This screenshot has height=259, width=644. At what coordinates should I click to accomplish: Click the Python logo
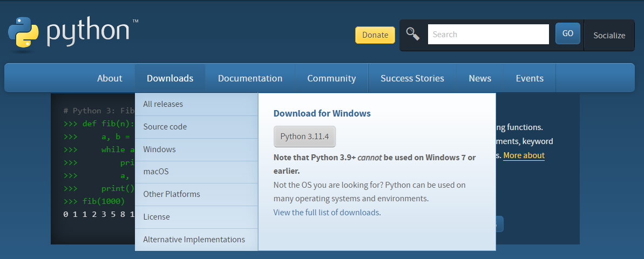(73, 34)
